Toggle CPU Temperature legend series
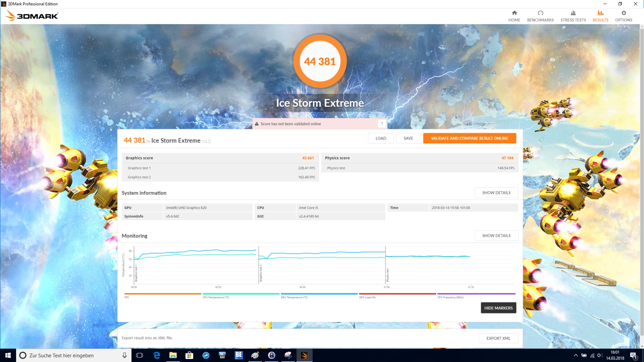Image resolution: width=644 pixels, height=362 pixels. coord(240,294)
